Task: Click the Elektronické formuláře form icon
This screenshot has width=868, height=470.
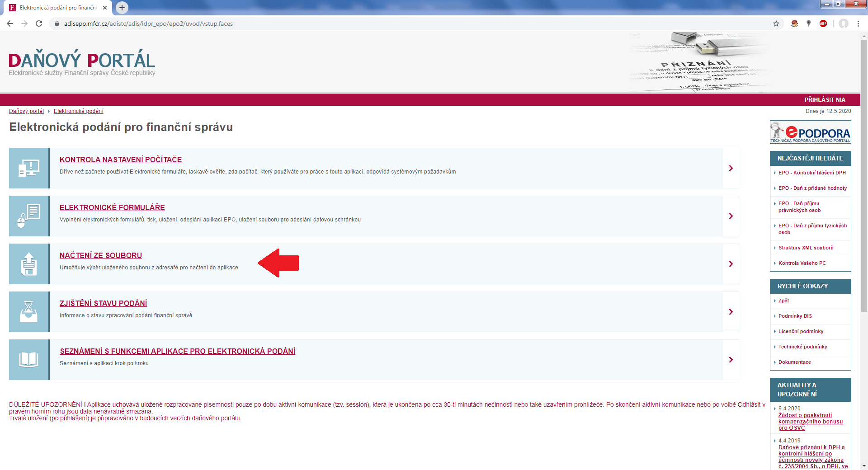Action: point(29,216)
